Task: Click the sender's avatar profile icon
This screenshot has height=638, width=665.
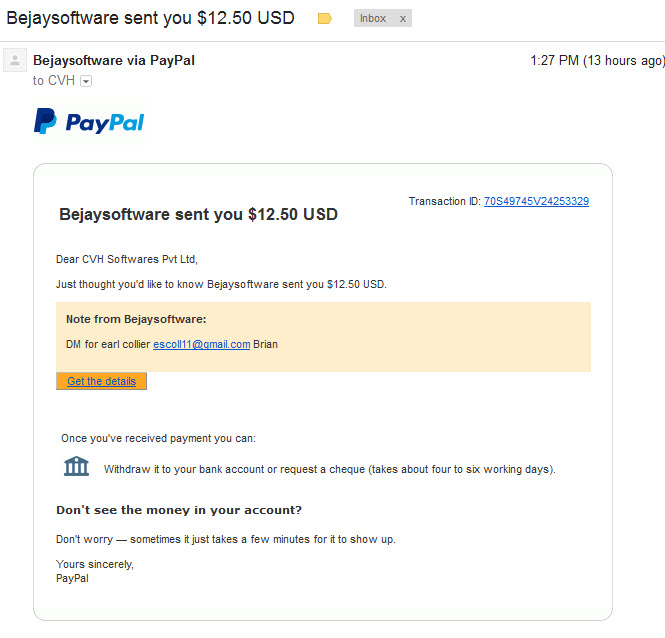Action: (x=15, y=60)
